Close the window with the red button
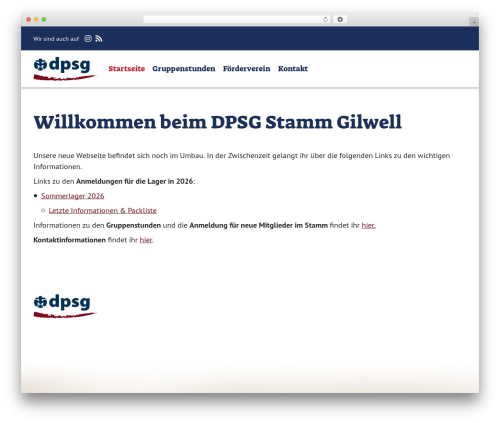This screenshot has height=423, width=500. (x=29, y=20)
